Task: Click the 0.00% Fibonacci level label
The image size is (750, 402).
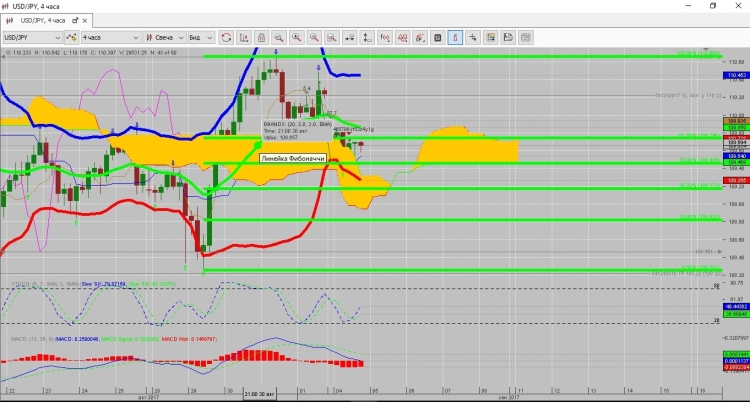Action: (700, 268)
